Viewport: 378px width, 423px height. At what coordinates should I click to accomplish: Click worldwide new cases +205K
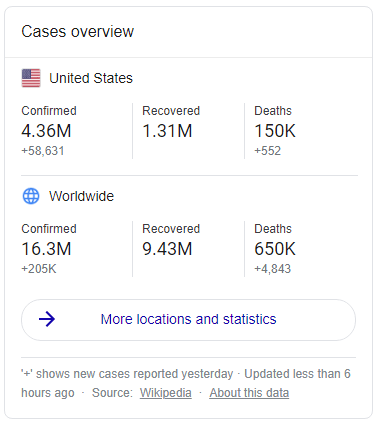tap(39, 269)
